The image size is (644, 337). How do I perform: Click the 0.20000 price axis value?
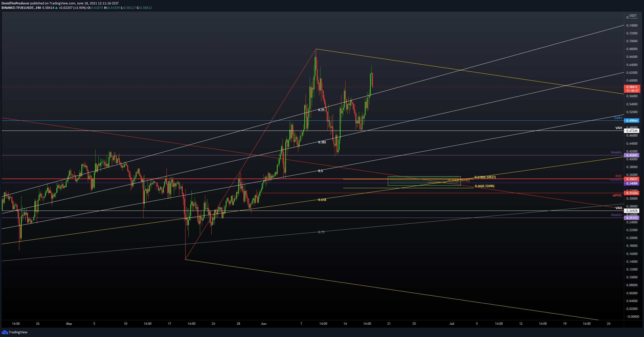point(632,238)
